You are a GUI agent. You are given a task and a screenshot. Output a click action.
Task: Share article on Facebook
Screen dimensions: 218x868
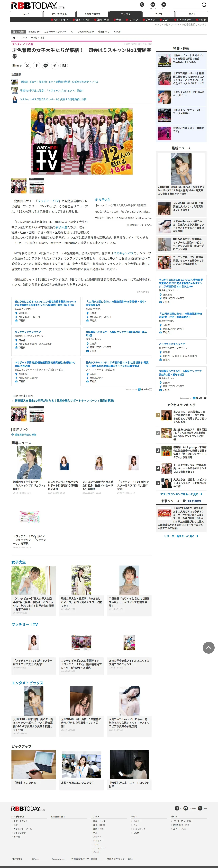coord(36,66)
